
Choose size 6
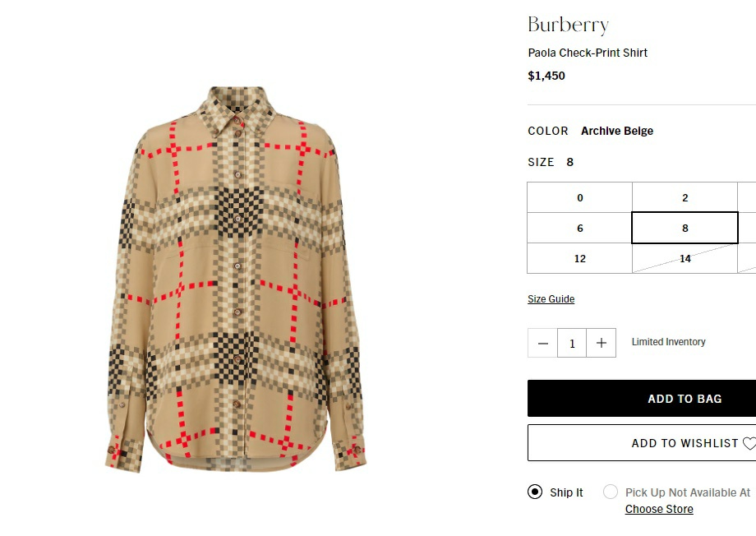click(x=580, y=228)
